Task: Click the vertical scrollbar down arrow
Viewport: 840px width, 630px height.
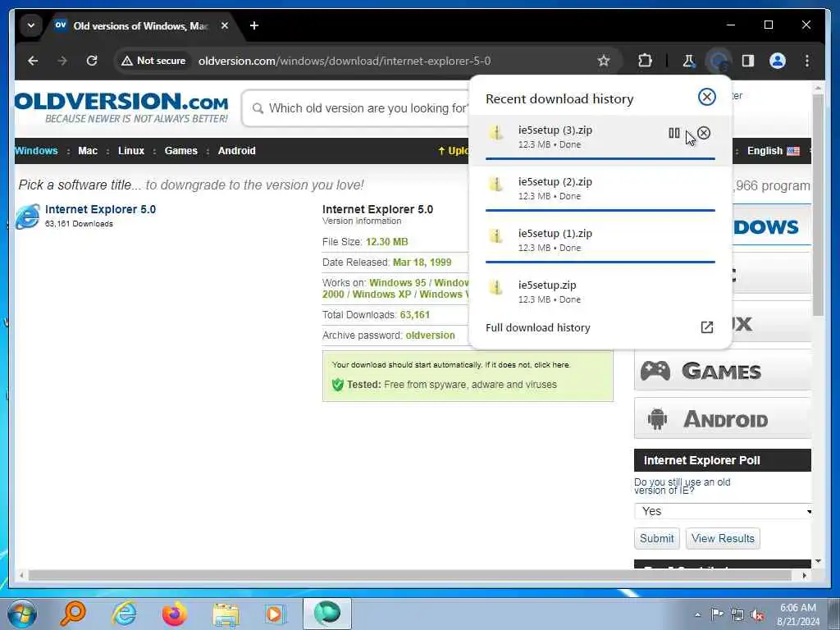Action: [x=818, y=561]
